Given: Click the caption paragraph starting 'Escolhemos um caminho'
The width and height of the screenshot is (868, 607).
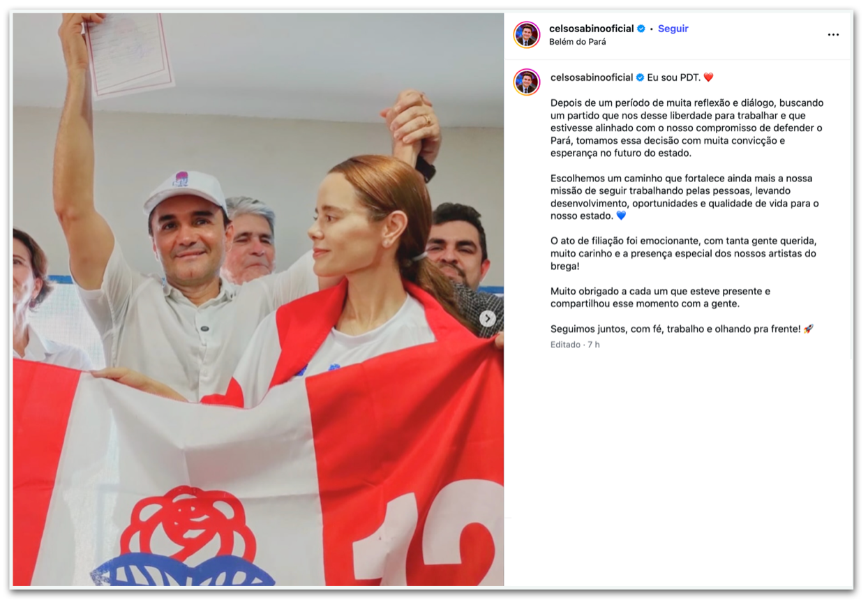Looking at the screenshot, I should coord(684,197).
